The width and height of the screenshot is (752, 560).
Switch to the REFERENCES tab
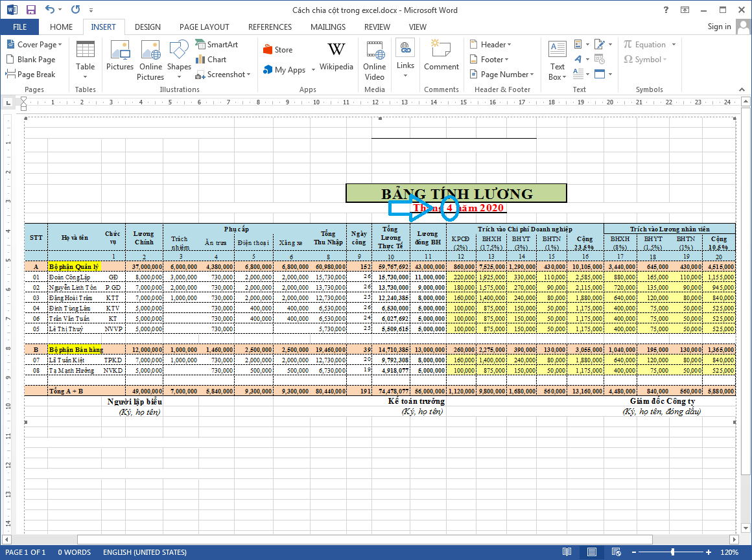pos(270,27)
